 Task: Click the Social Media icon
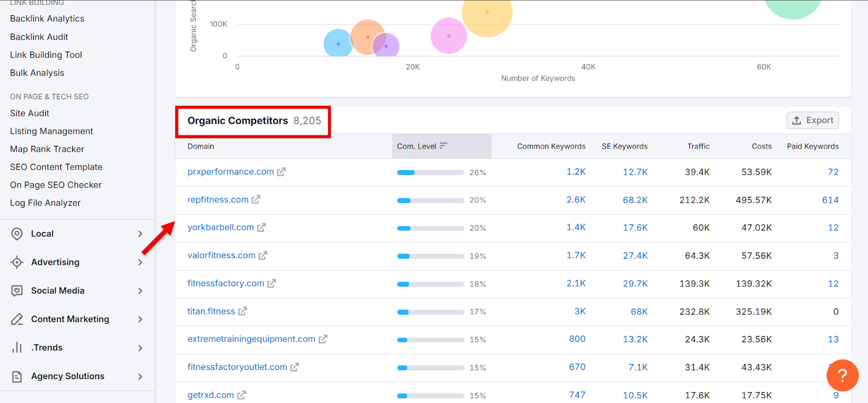coord(17,291)
